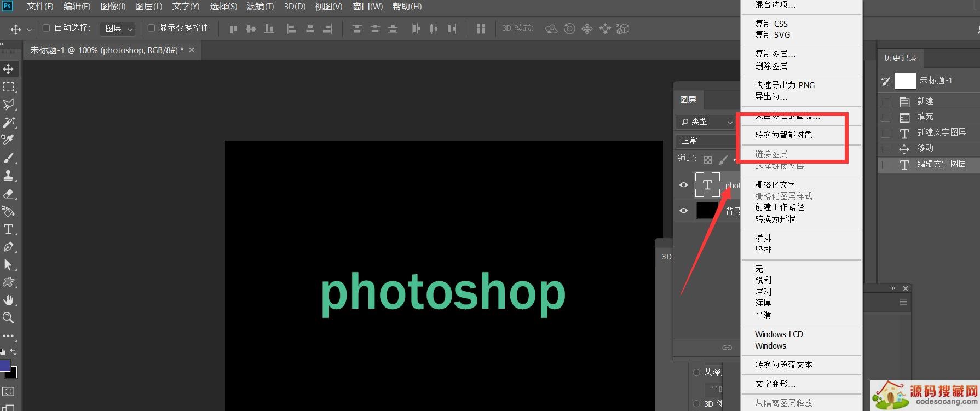Click the blue foreground color swatch
Screen dimensions: 980x411
click(x=4, y=366)
